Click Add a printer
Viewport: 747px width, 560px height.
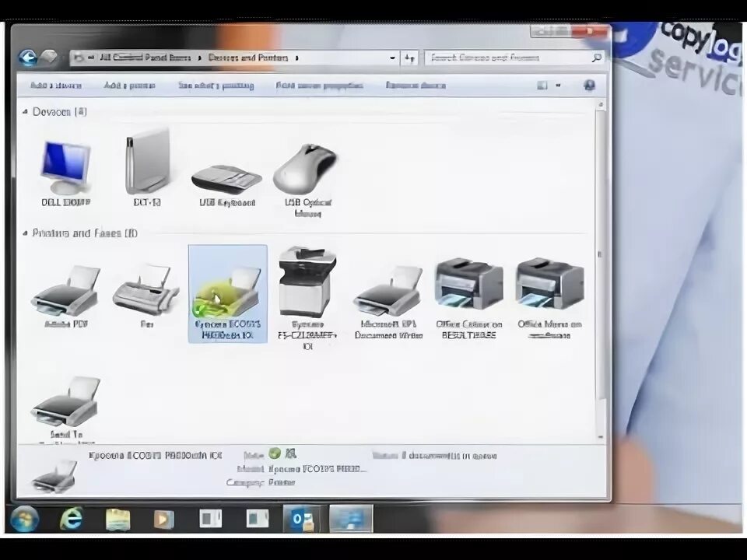click(x=130, y=86)
